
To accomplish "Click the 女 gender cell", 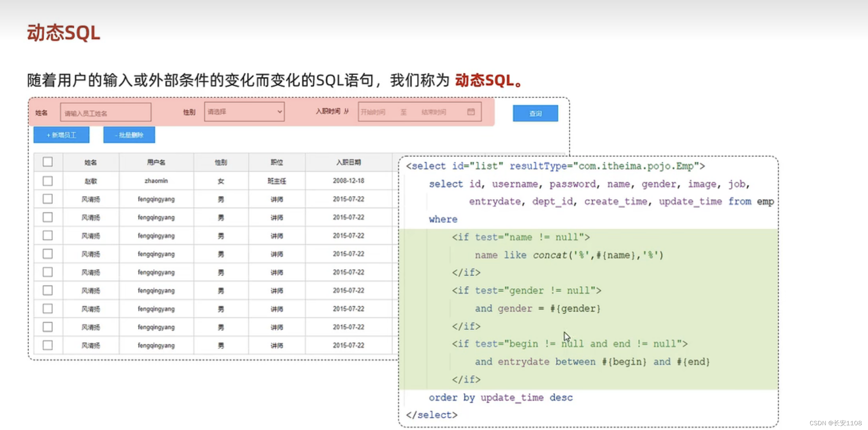I will click(x=221, y=181).
